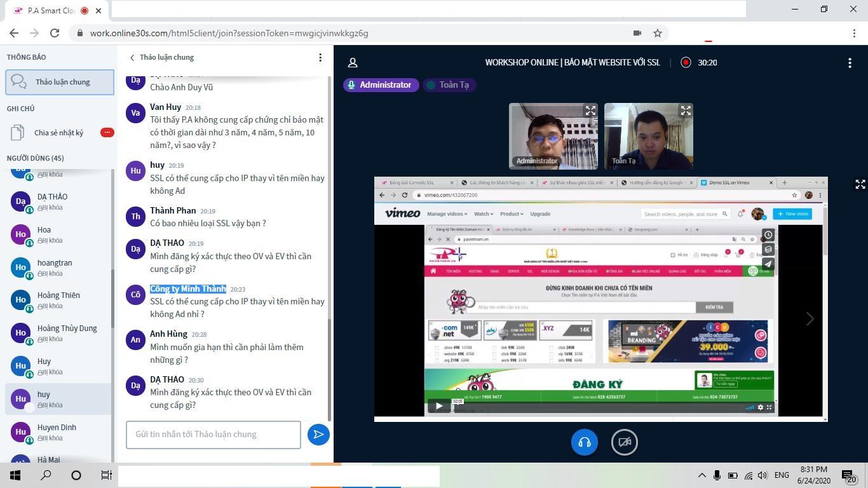The height and width of the screenshot is (488, 868).
Task: Click Vimeo video fullscreen icon
Action: click(769, 407)
